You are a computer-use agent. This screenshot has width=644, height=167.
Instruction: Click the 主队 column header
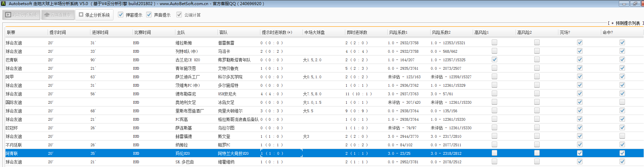tap(181, 33)
